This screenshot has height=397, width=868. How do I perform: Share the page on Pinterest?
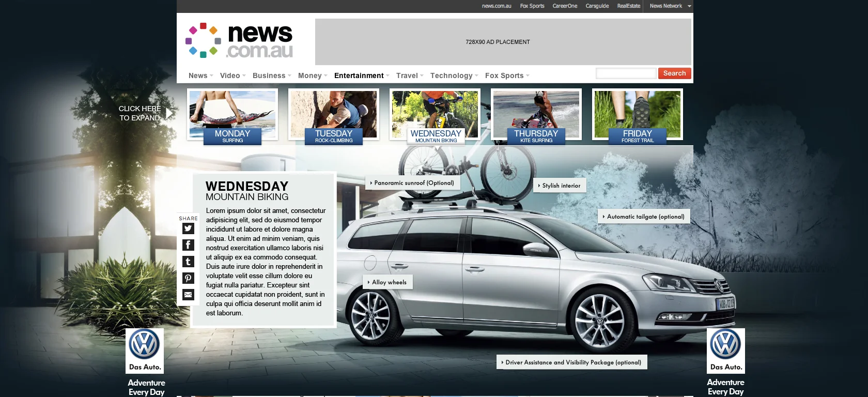tap(188, 278)
